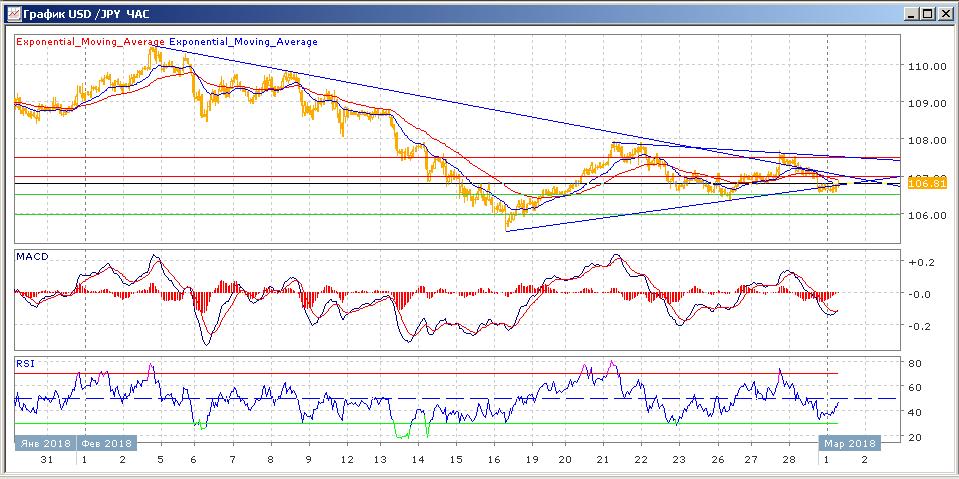Click the 108.00 price axis label

coord(925,140)
